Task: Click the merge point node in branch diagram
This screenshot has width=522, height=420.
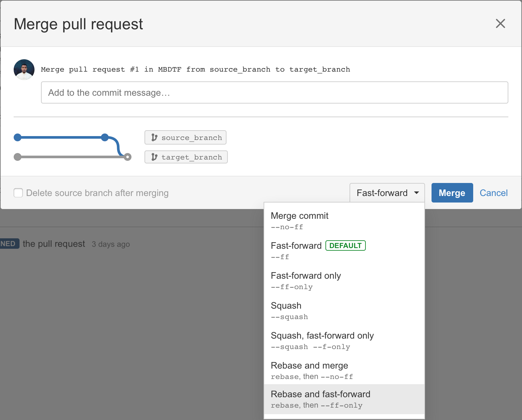Action: click(128, 157)
